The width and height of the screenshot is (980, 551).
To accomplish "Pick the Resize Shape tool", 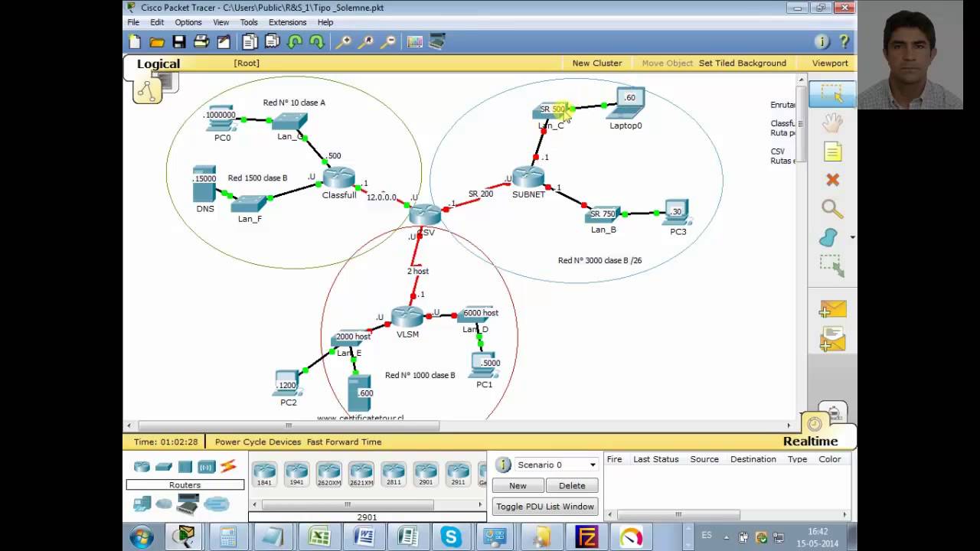I will coord(832,266).
